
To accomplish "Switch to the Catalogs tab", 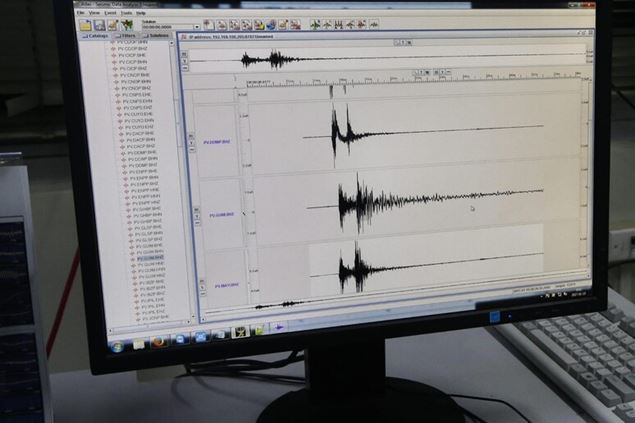I will coord(96,35).
